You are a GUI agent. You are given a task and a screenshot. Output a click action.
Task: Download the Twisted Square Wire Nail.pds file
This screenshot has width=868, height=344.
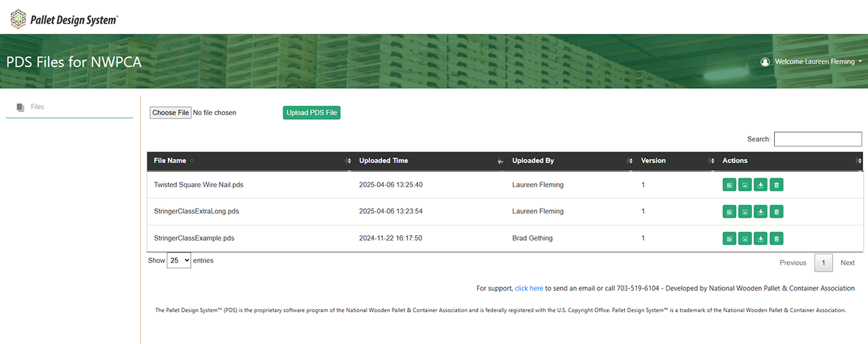(x=761, y=185)
